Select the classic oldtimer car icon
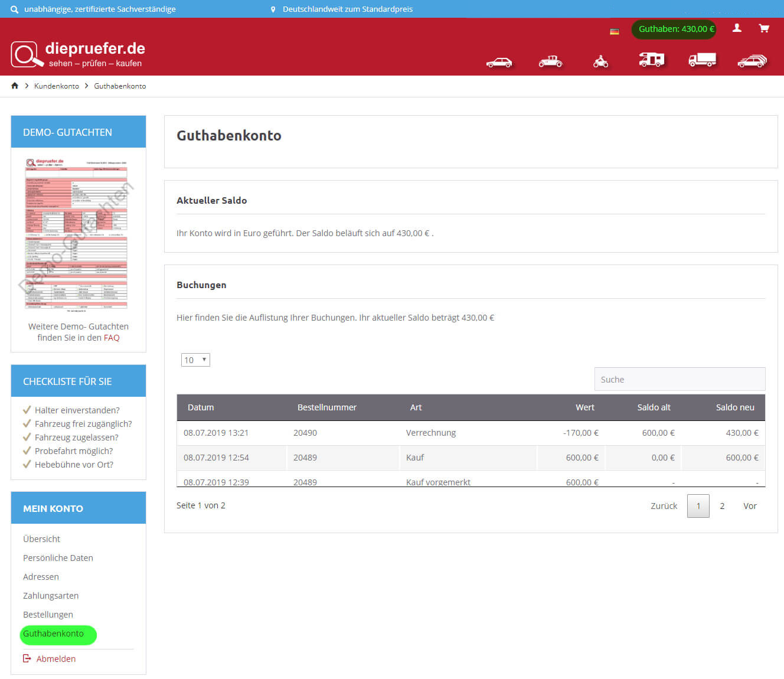Screen dimensions: 784x679 pos(550,61)
